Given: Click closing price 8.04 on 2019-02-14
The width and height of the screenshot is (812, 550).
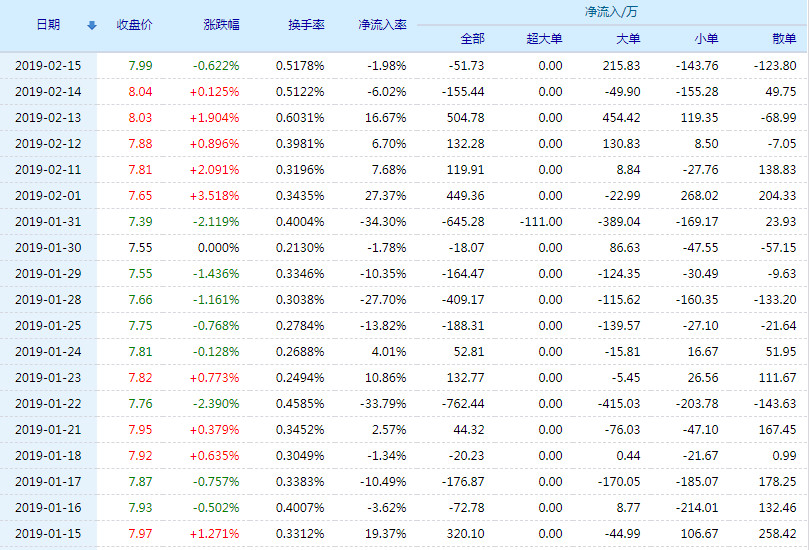Looking at the screenshot, I should click(x=140, y=92).
